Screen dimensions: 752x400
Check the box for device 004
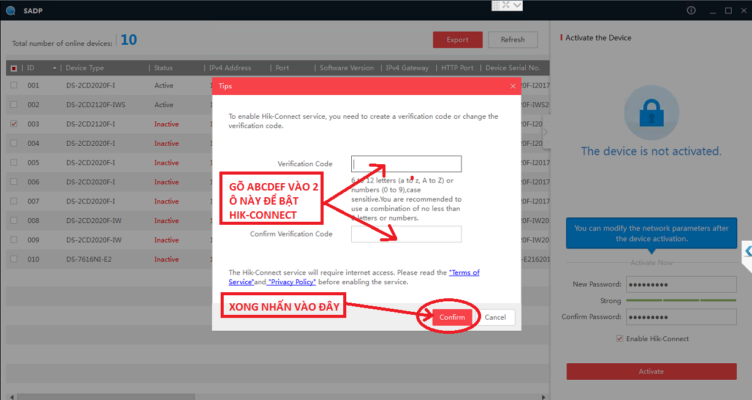13,143
